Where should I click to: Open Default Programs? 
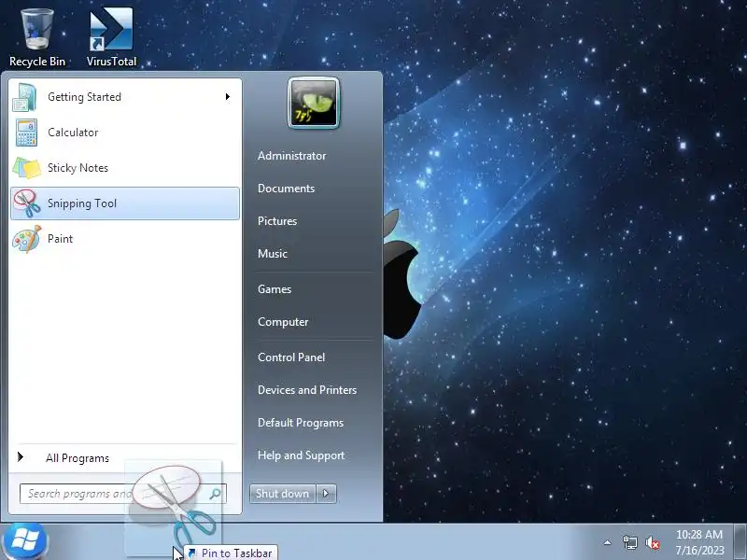click(300, 423)
